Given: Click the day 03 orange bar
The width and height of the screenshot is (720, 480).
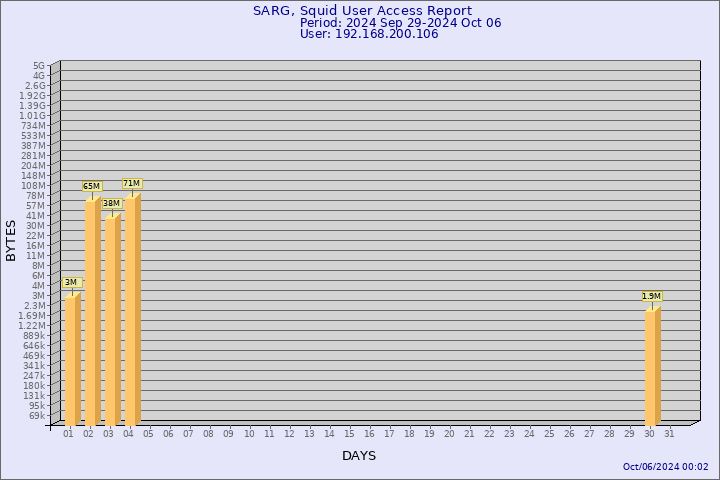Looking at the screenshot, I should coord(112,322).
